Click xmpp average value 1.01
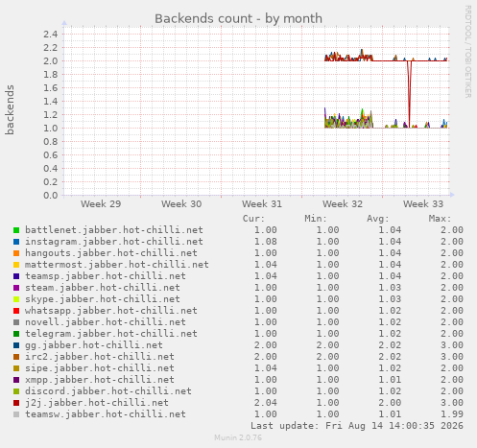Viewport: 477px width, 448px height. 390,380
